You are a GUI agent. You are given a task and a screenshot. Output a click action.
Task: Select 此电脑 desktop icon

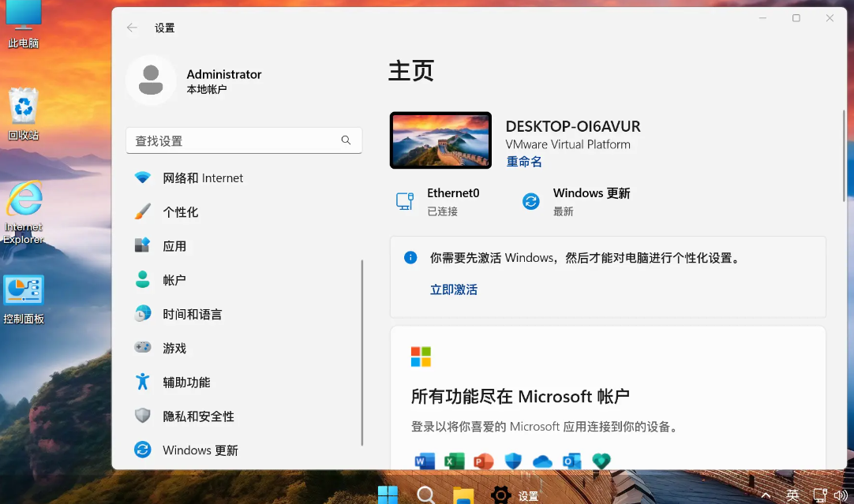point(24,24)
